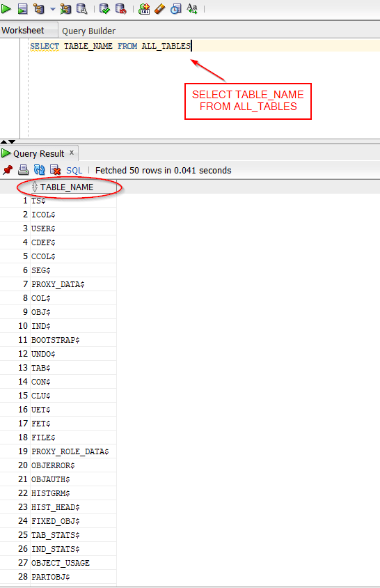Click the Autotrace toolbar icon
380x588 pixels.
click(65, 8)
